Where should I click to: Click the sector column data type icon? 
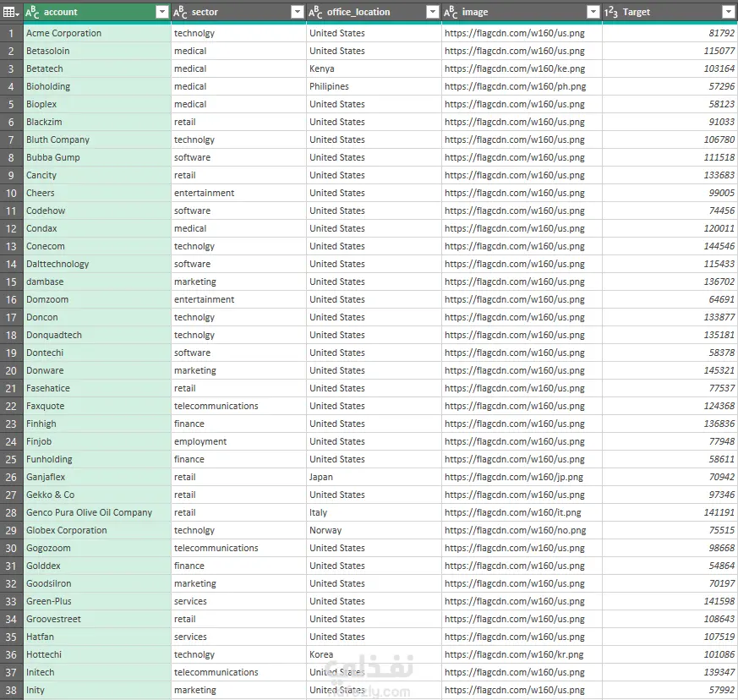pos(180,12)
